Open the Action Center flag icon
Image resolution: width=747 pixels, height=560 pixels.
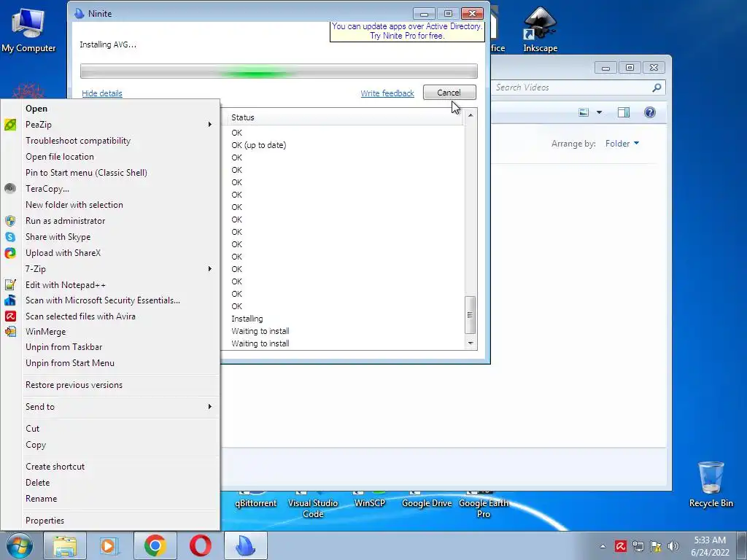click(x=656, y=546)
